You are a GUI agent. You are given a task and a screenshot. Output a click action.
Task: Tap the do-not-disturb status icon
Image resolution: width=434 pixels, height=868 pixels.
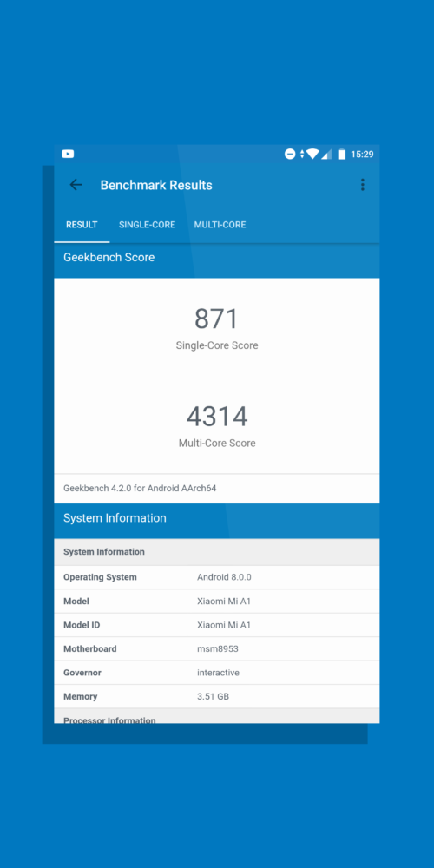[x=290, y=154]
